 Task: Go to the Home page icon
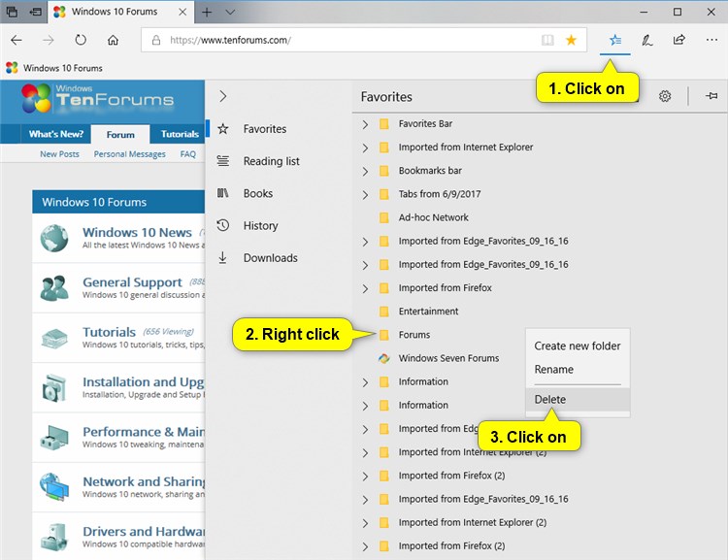pyautogui.click(x=113, y=40)
